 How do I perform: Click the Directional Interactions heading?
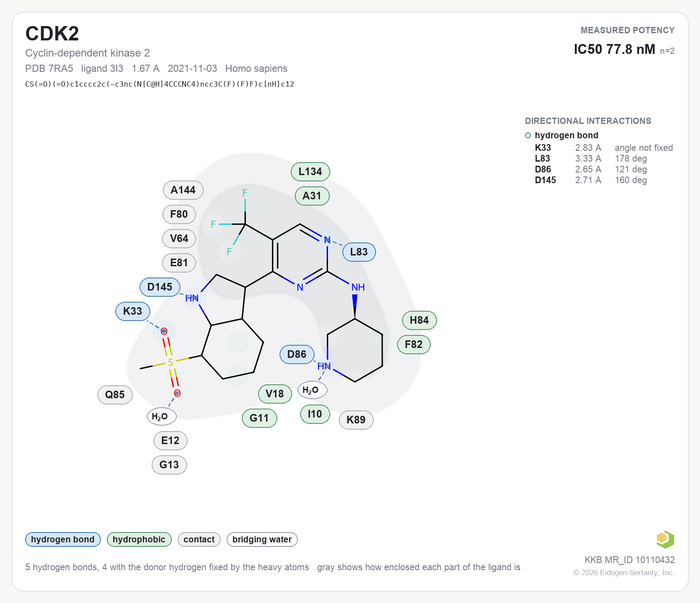[588, 121]
